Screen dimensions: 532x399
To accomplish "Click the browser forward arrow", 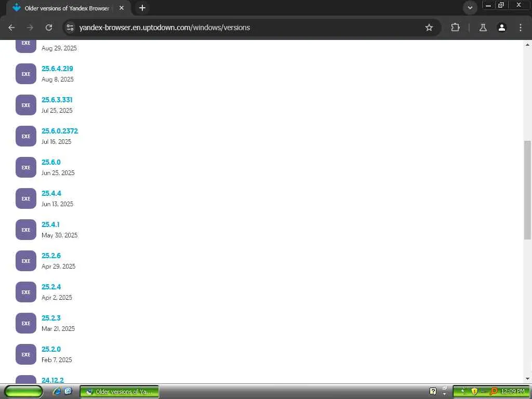I will point(30,28).
